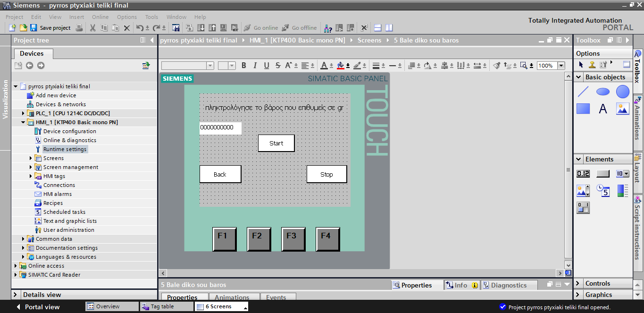The image size is (644, 313).
Task: Click the format painter brush icon
Action: point(497,66)
